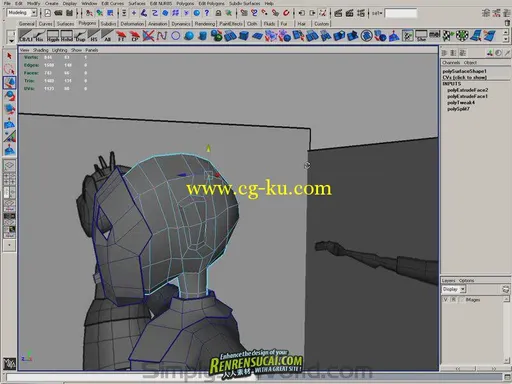
Task: Click the blue cylinder shelf icon
Action: pos(203,36)
